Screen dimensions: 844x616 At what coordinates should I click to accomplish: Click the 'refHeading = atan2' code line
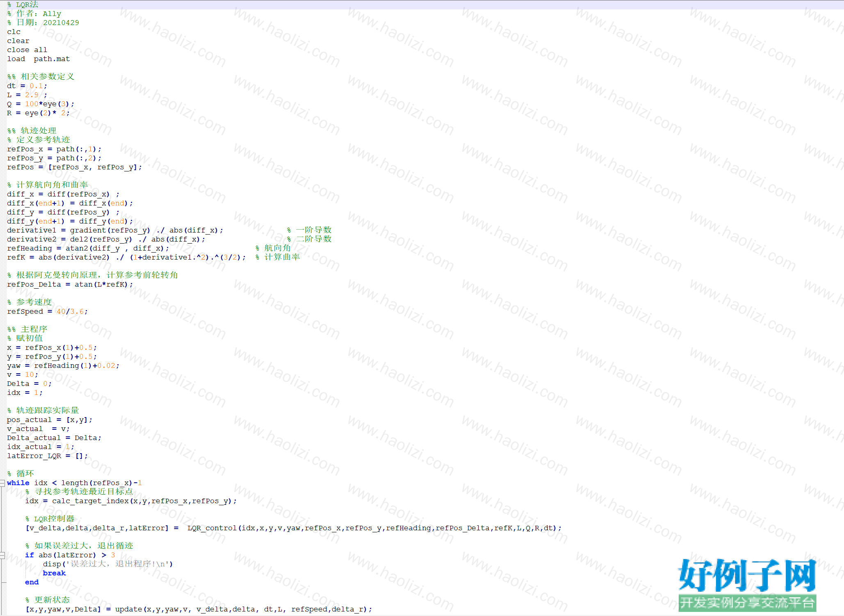(88, 249)
